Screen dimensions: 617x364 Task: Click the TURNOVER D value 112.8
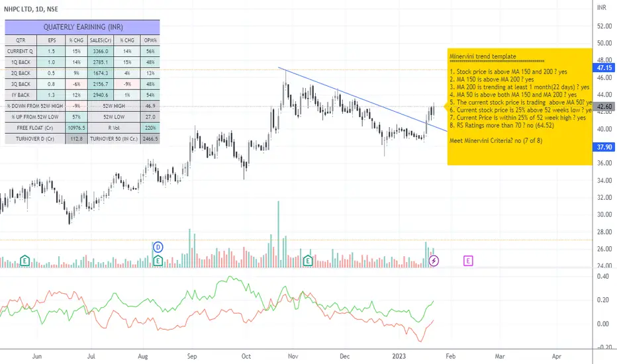pyautogui.click(x=76, y=139)
